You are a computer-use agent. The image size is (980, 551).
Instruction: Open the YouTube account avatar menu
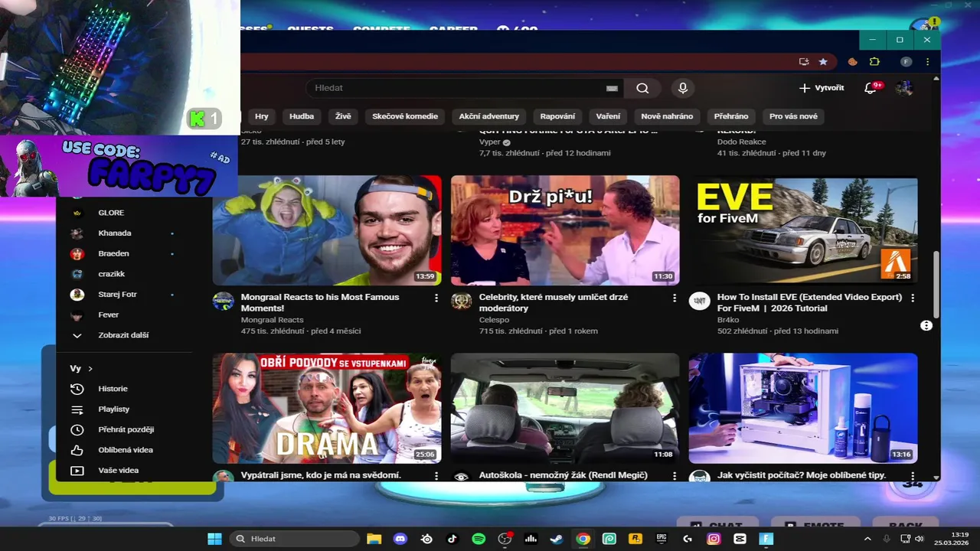pyautogui.click(x=904, y=88)
